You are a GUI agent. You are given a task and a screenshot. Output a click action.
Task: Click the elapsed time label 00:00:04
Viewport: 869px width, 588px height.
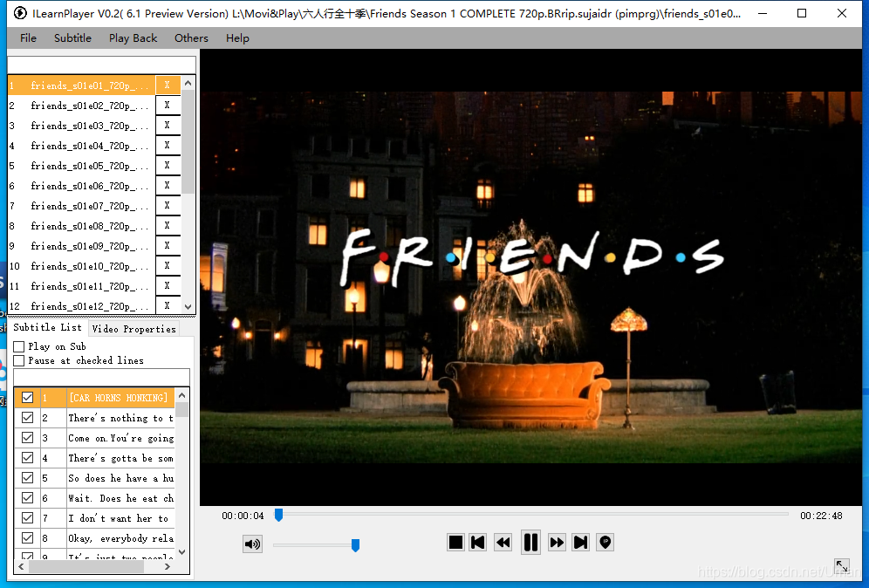(x=243, y=516)
